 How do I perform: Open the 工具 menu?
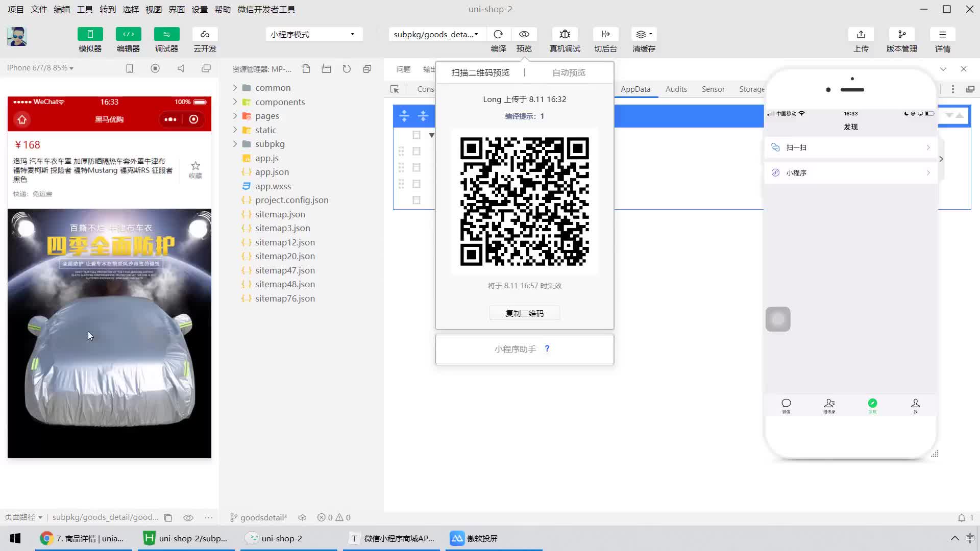pyautogui.click(x=85, y=9)
